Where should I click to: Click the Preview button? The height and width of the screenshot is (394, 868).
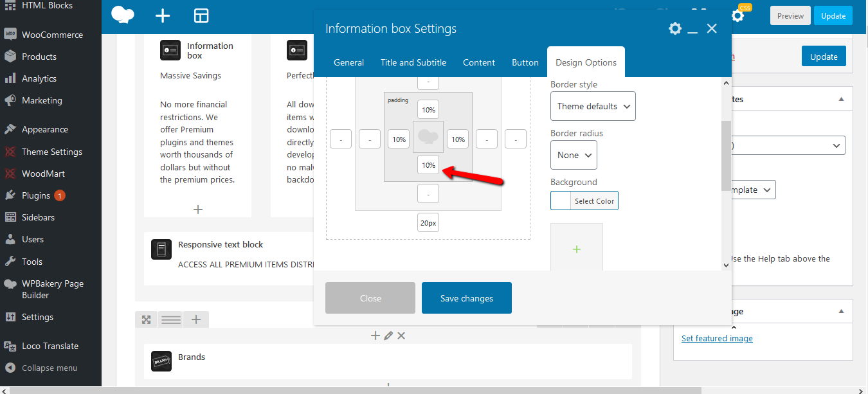tap(790, 16)
